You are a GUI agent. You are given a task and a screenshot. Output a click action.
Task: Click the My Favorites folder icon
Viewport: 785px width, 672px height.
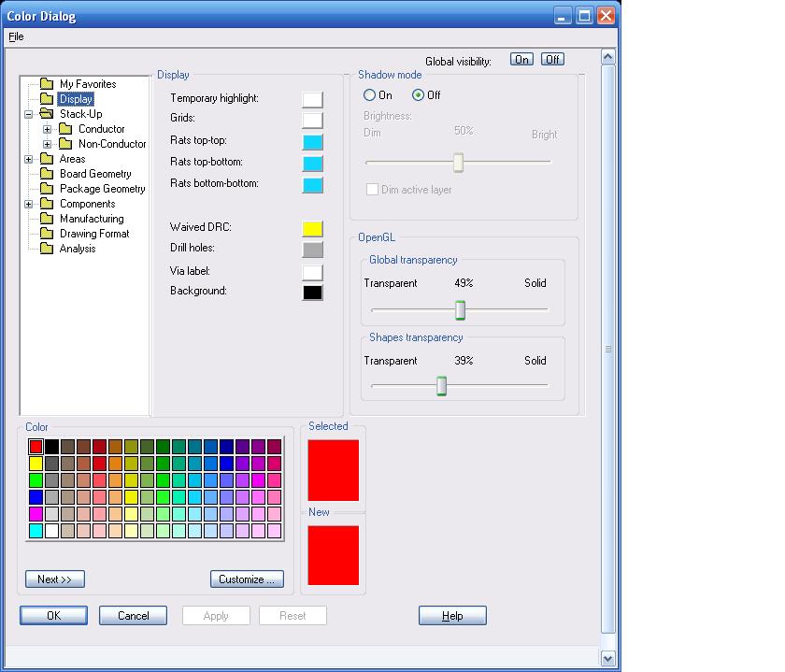coord(47,84)
